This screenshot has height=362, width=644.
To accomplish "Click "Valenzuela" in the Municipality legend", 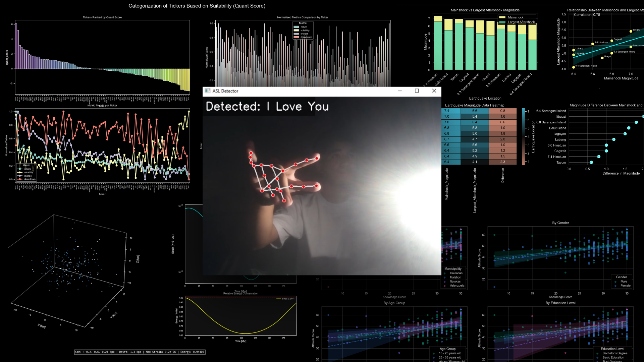I will click(x=457, y=286).
